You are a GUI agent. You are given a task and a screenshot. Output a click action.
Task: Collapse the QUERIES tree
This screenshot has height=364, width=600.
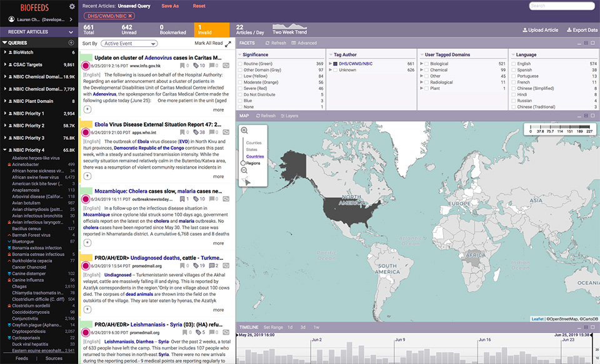coord(4,43)
